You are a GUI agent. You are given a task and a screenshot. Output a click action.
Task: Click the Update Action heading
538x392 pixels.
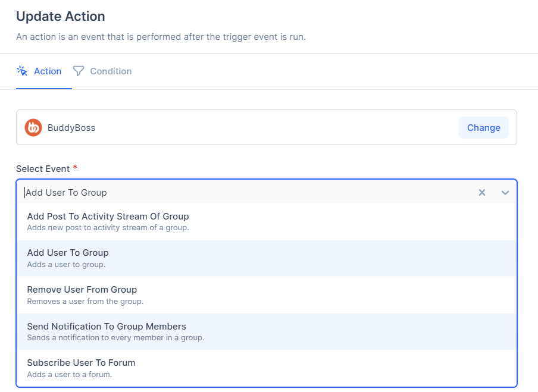pos(60,17)
